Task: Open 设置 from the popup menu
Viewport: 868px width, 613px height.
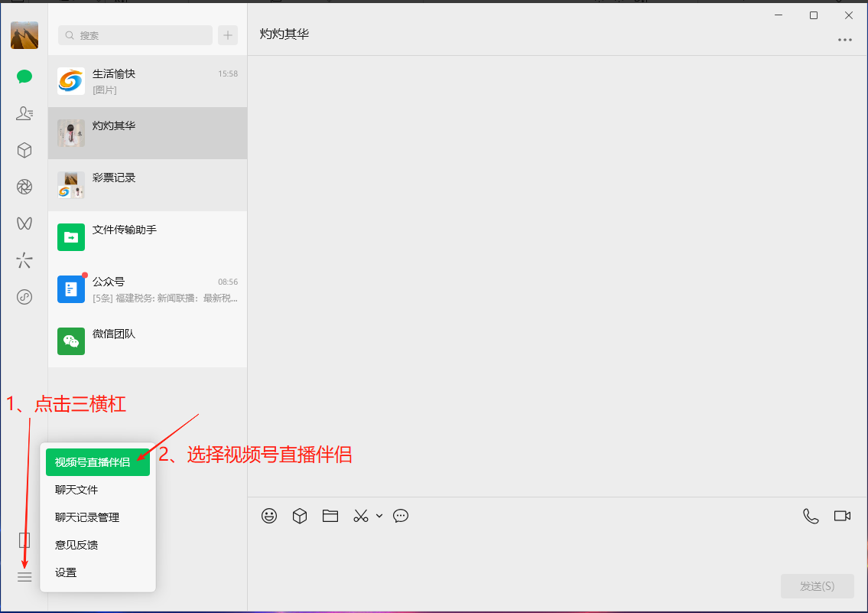Action: (x=66, y=572)
